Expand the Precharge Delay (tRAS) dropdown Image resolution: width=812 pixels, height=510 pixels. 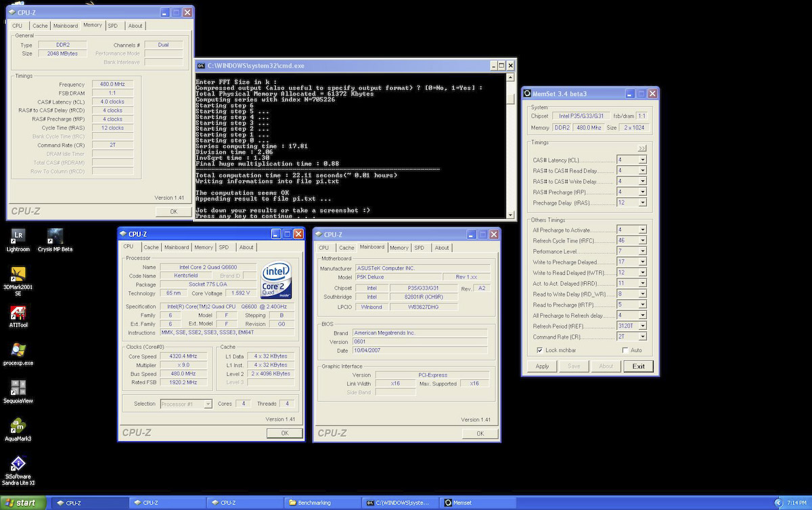642,203
